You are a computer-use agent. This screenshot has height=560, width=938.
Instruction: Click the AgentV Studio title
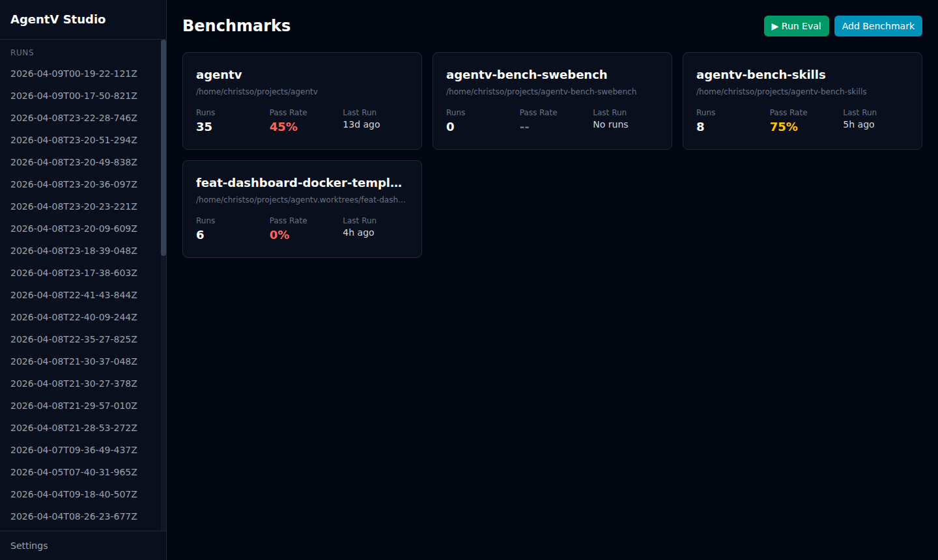pyautogui.click(x=58, y=19)
